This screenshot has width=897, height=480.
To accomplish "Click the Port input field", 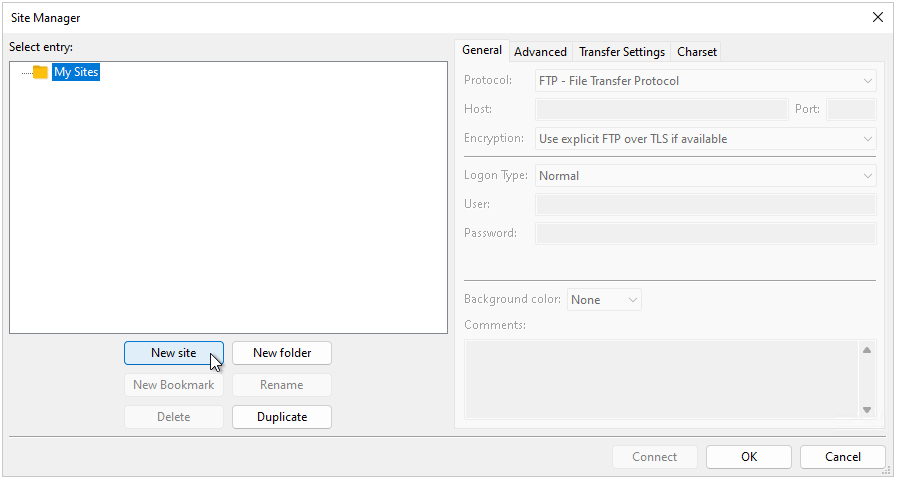I will click(852, 110).
